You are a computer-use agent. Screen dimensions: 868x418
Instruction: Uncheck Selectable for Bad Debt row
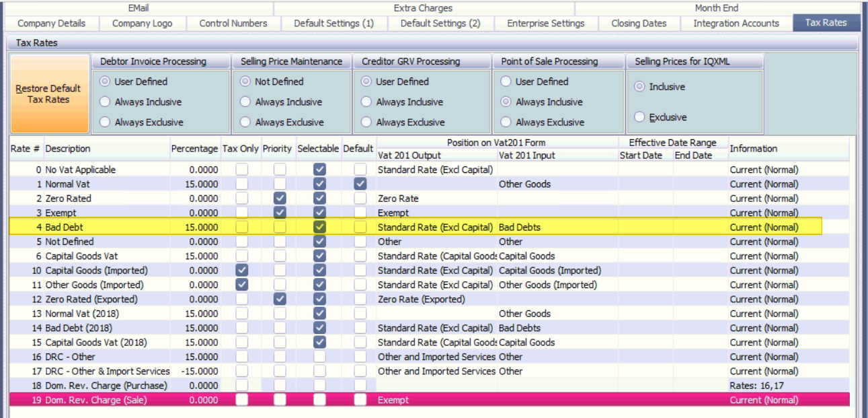click(319, 228)
